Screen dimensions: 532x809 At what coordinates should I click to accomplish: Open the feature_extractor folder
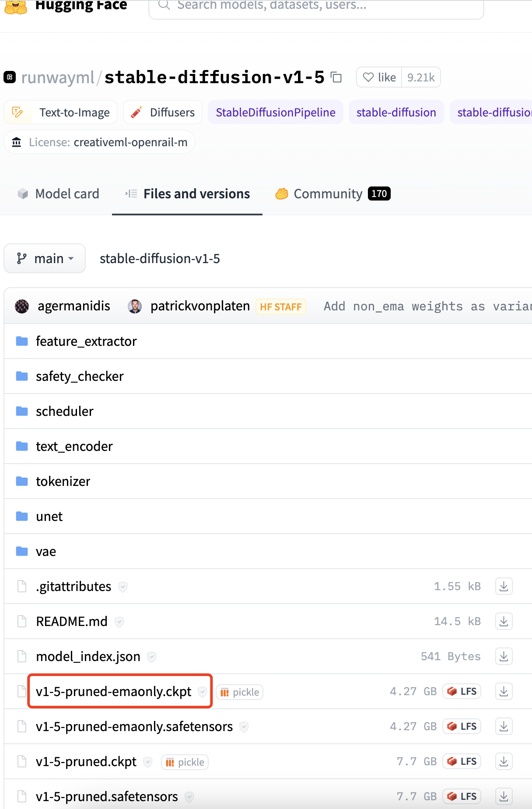(86, 341)
